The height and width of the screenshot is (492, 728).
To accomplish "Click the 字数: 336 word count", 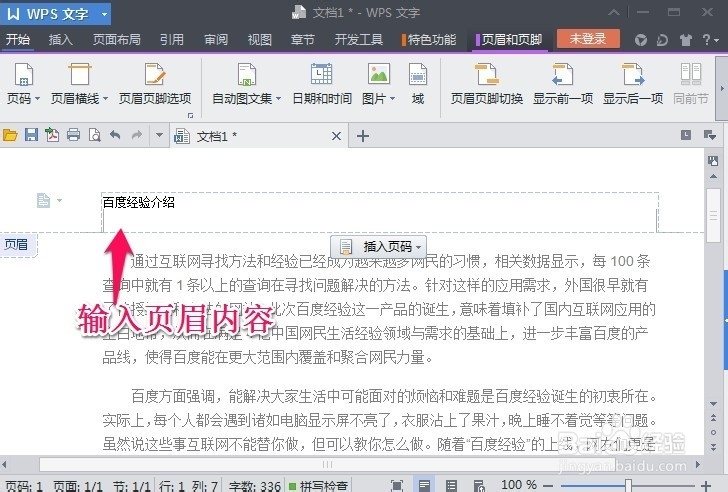I will [254, 486].
